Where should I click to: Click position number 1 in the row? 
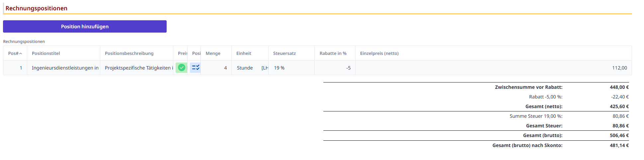21,68
